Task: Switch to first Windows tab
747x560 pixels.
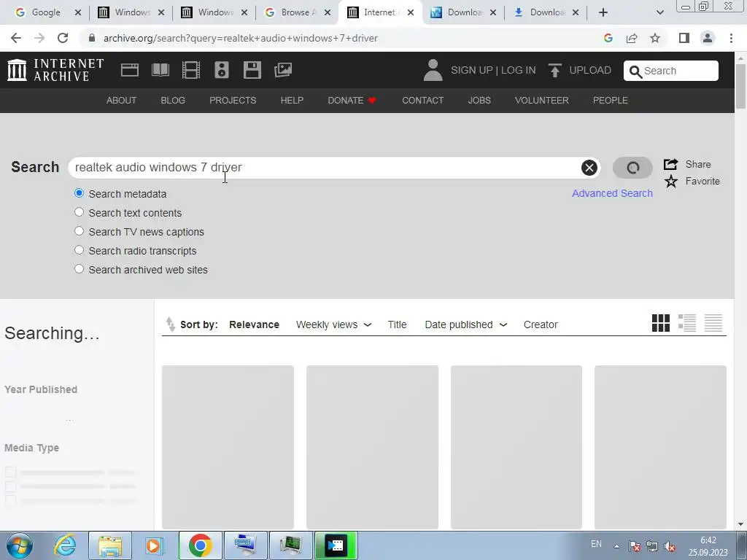Action: click(131, 12)
